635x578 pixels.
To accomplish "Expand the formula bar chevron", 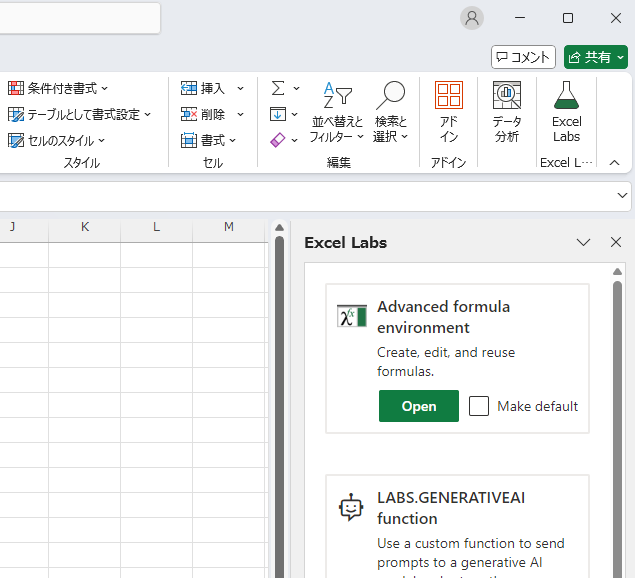I will pos(622,196).
